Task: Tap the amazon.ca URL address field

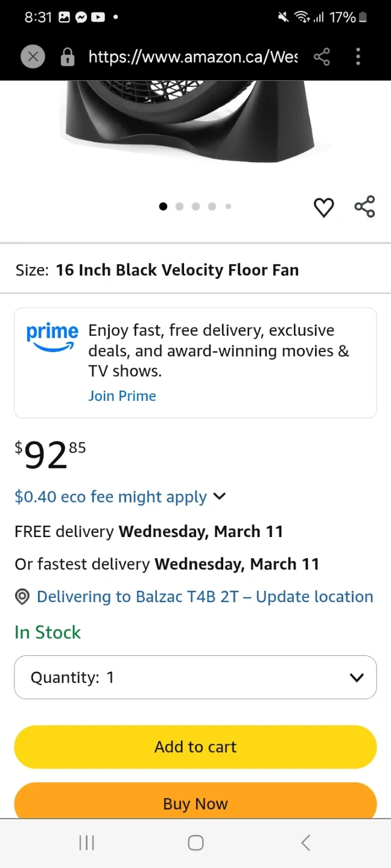Action: pyautogui.click(x=193, y=57)
